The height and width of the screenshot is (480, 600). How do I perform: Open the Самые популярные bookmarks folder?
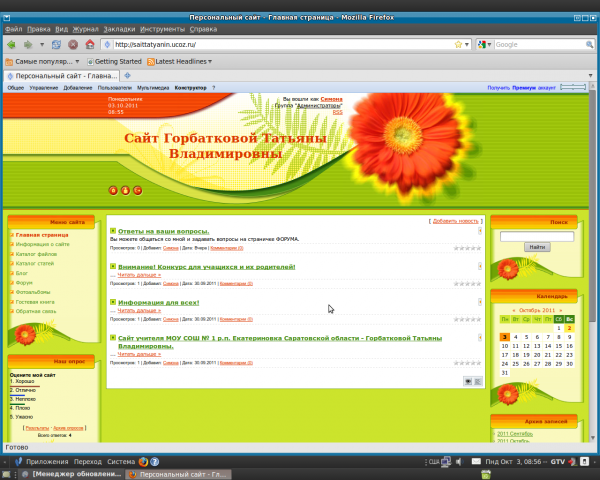click(x=42, y=62)
